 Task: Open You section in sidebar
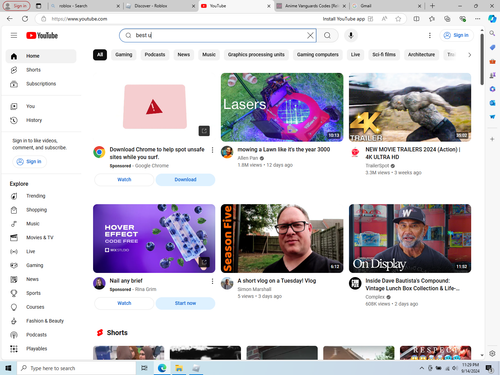point(41,106)
